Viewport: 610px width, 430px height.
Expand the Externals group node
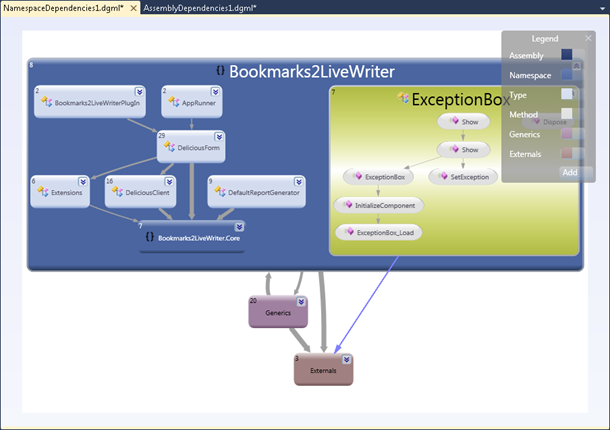click(x=346, y=360)
